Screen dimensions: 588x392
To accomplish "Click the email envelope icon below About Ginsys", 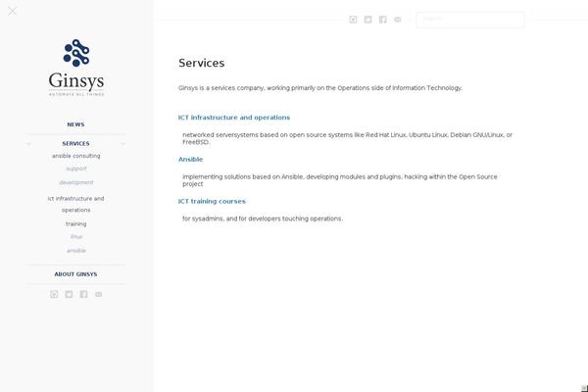I will click(x=98, y=294).
